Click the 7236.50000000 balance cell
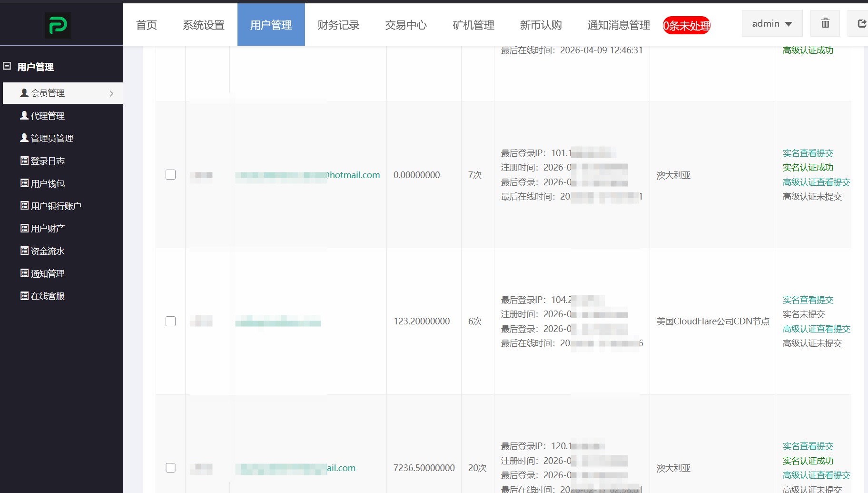Image resolution: width=868 pixels, height=493 pixels. tap(424, 468)
